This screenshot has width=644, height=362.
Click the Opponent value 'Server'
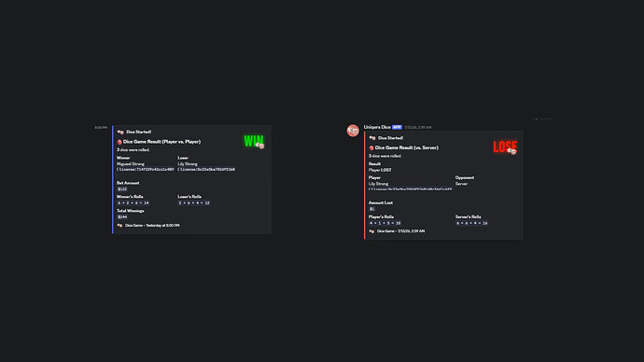[x=461, y=184]
